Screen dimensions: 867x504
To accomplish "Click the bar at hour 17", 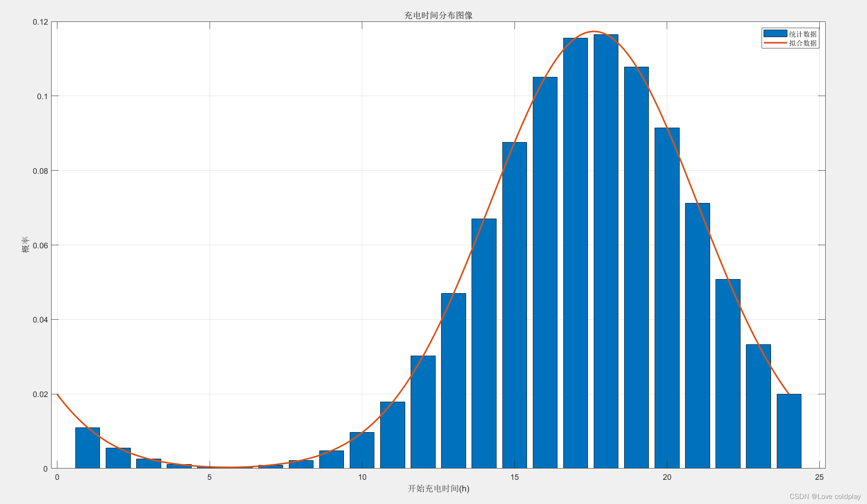I will (575, 253).
